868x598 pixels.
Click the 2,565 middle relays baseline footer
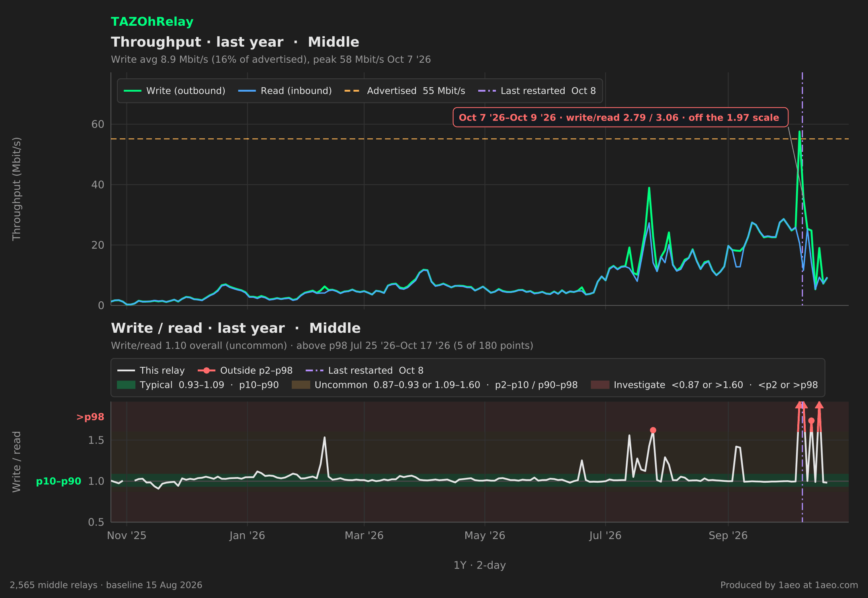106,585
